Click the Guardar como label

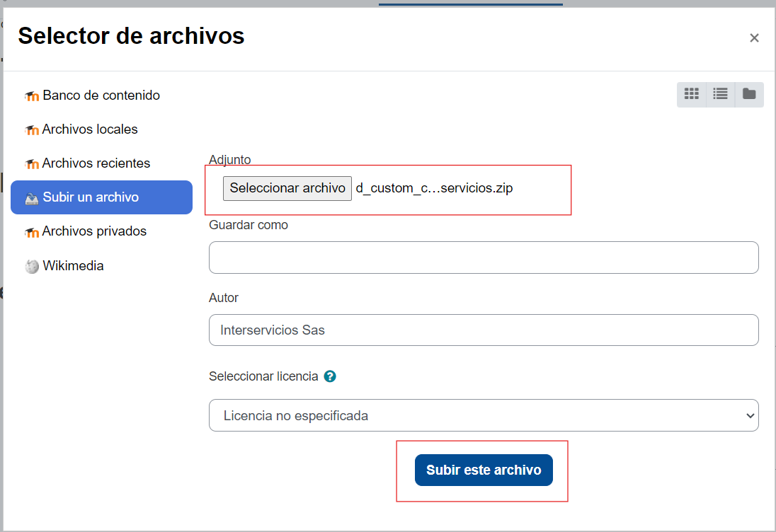click(249, 225)
